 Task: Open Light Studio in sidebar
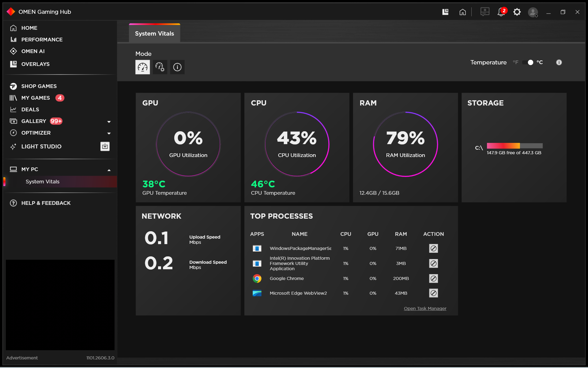[41, 147]
